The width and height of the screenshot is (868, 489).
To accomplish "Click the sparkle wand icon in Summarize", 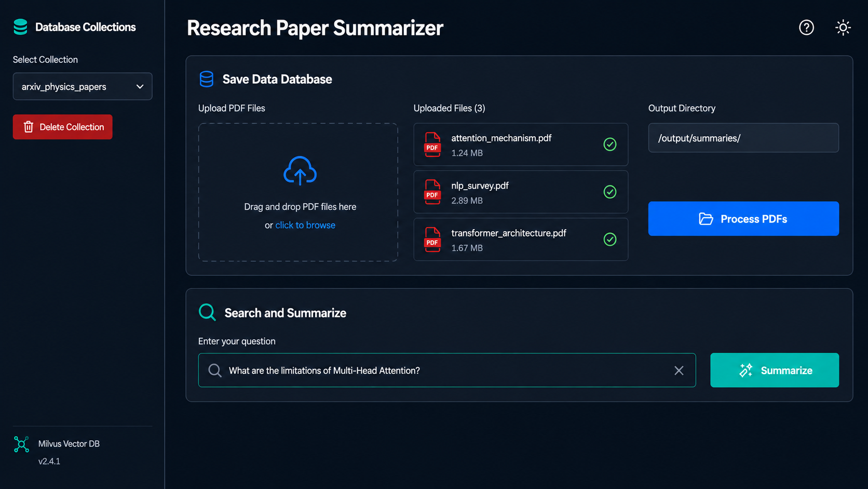I will coord(746,371).
